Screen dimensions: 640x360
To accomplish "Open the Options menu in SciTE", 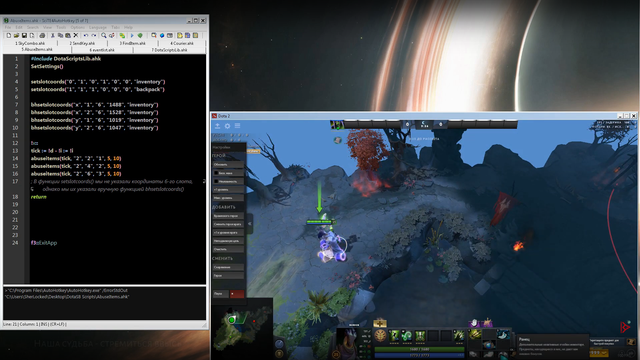I will pyautogui.click(x=78, y=27).
